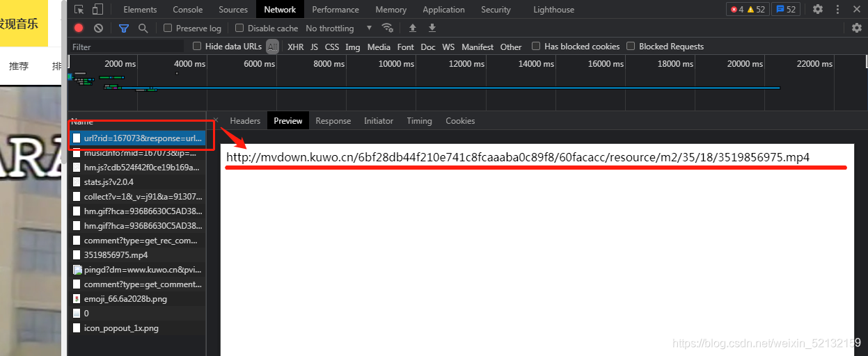Filter requests by Other
Screen dimensions: 868x356
click(x=510, y=47)
